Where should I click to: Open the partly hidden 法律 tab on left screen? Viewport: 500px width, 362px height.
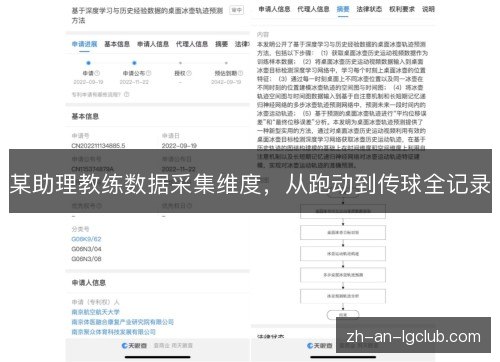242,44
